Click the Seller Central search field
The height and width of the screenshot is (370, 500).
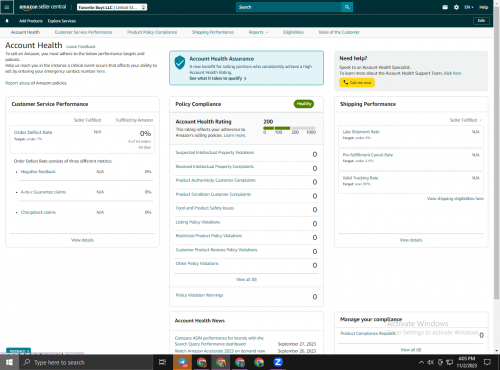[x=289, y=7]
